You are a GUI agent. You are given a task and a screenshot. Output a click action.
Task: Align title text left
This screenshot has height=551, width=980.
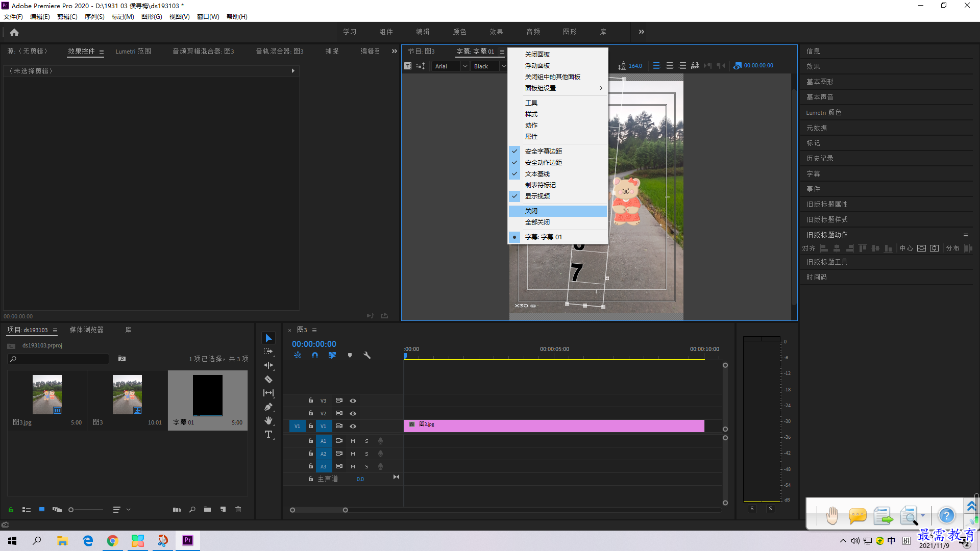(657, 66)
